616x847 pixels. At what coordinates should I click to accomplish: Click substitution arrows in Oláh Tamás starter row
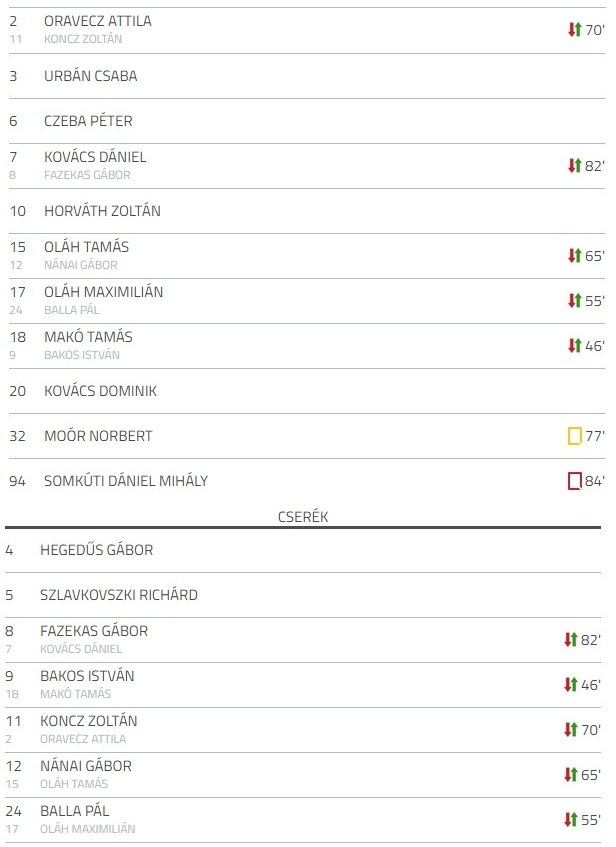tap(574, 256)
